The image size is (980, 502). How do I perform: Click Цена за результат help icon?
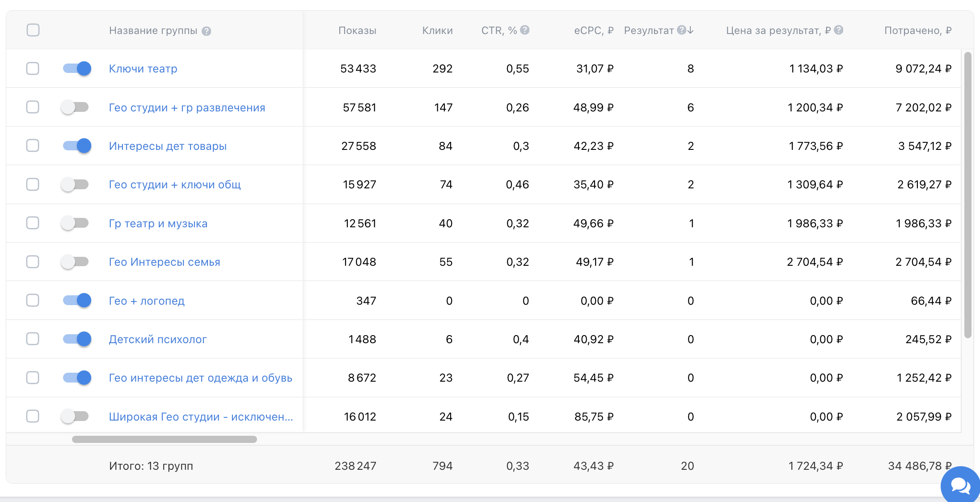pos(839,30)
